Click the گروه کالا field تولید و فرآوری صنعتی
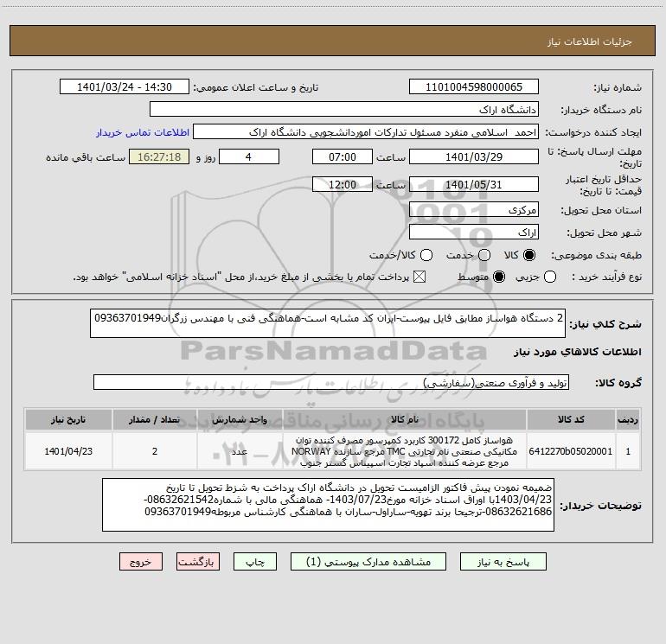Image resolution: width=666 pixels, height=644 pixels. click(x=331, y=382)
